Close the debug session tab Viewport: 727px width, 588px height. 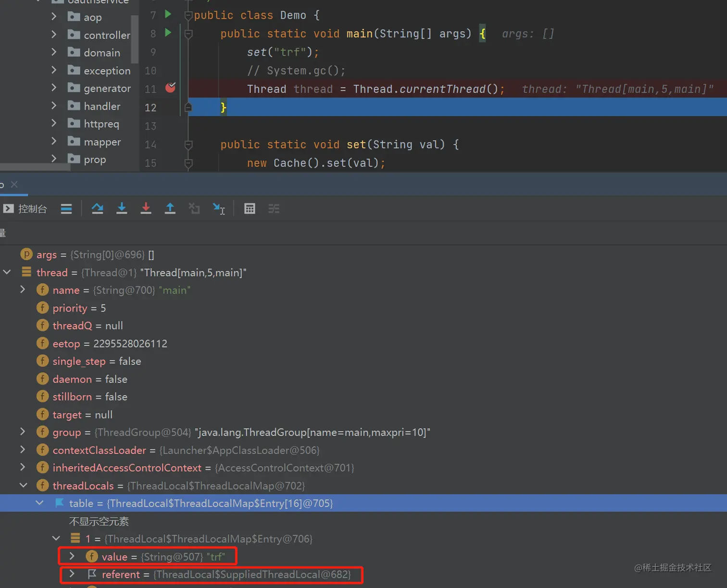coord(14,184)
